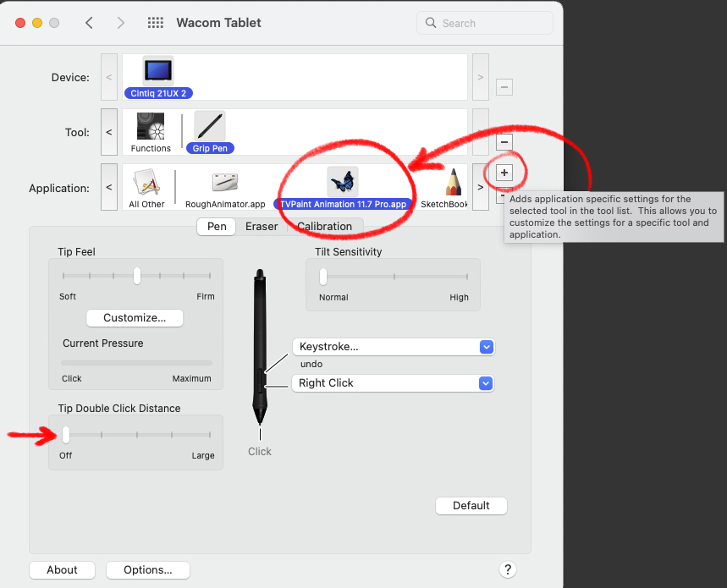Screen dimensions: 727x588
Task: Click the 'Normal' label under Tilt Sensitivity
Action: (333, 298)
